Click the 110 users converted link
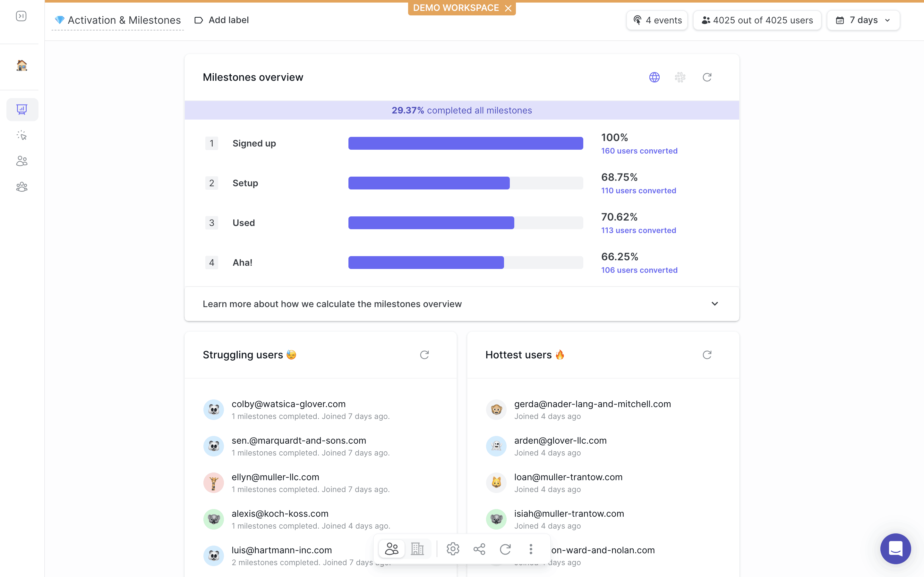This screenshot has width=924, height=577. pos(638,190)
